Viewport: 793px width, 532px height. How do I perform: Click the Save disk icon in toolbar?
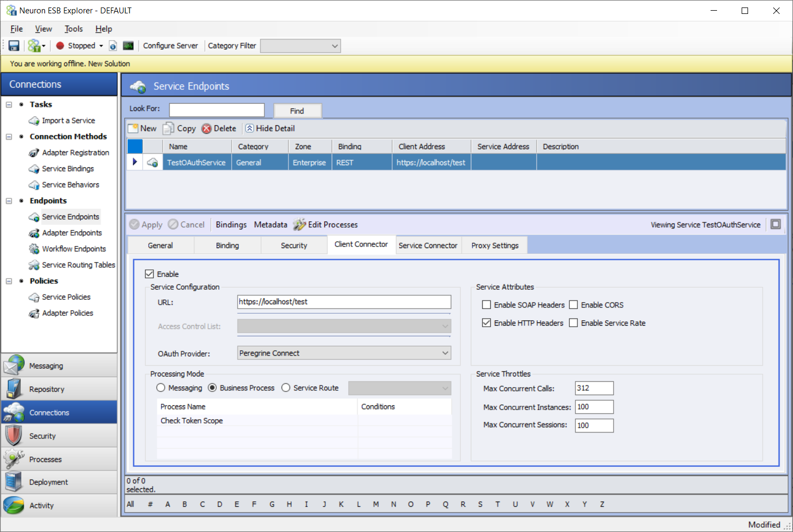14,46
